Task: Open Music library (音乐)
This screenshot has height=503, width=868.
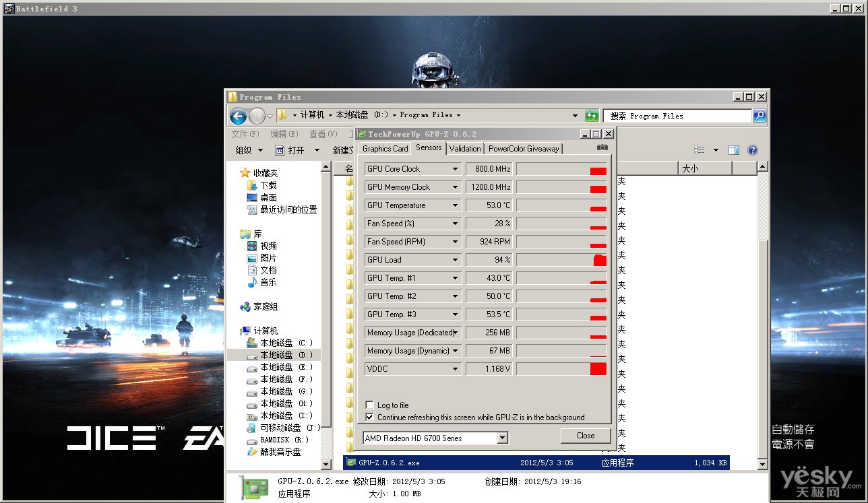Action: (268, 282)
